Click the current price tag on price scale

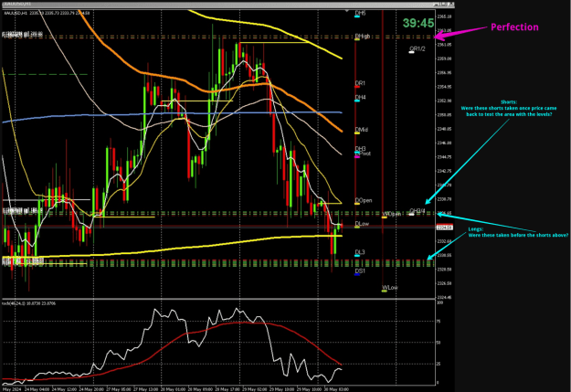pos(445,228)
